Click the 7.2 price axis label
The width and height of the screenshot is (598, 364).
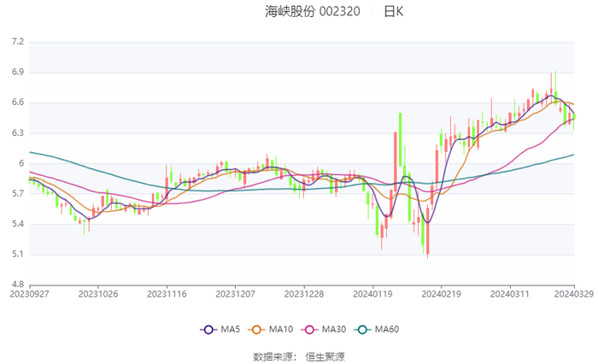18,42
